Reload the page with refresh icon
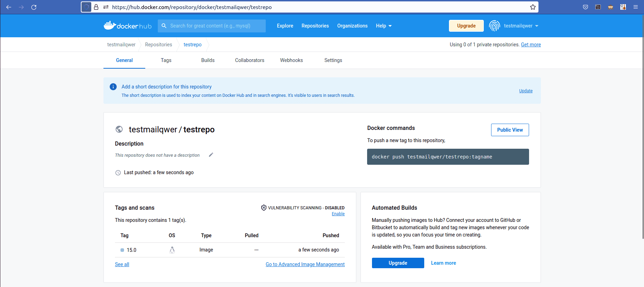Viewport: 644px width, 287px height. click(34, 7)
